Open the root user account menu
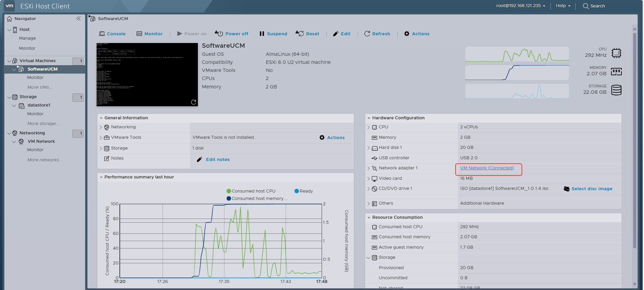 coord(521,6)
